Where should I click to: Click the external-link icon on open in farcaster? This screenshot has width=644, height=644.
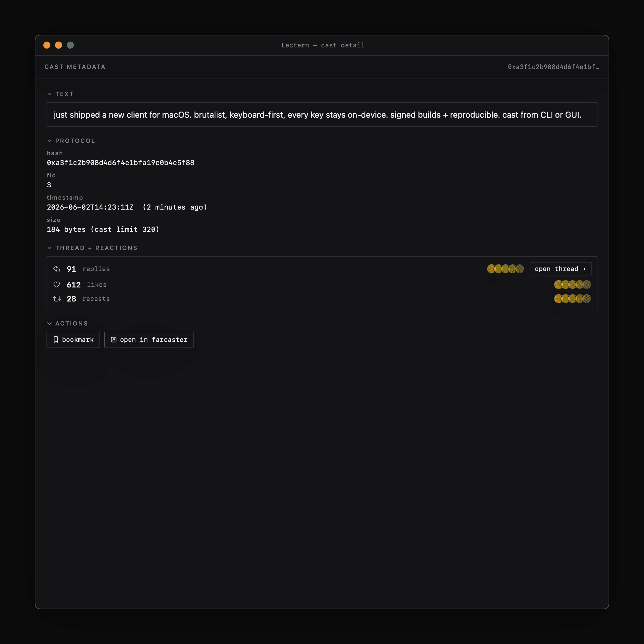coord(113,340)
